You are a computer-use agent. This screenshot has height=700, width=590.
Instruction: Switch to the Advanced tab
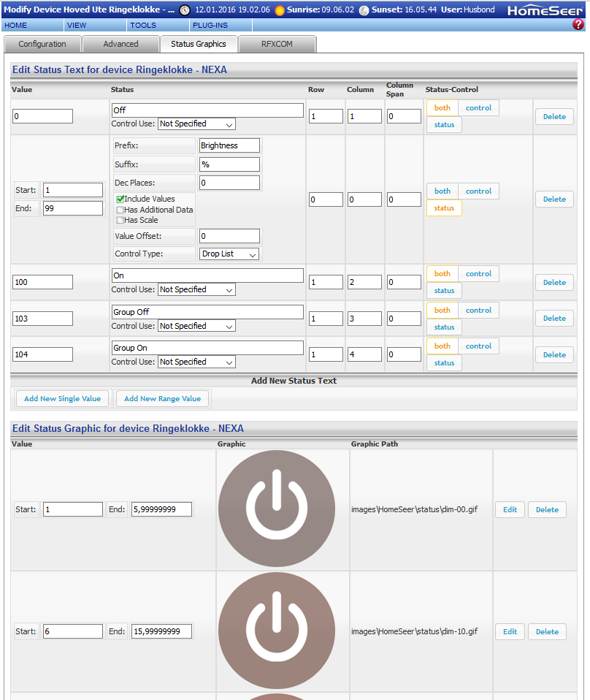point(121,44)
